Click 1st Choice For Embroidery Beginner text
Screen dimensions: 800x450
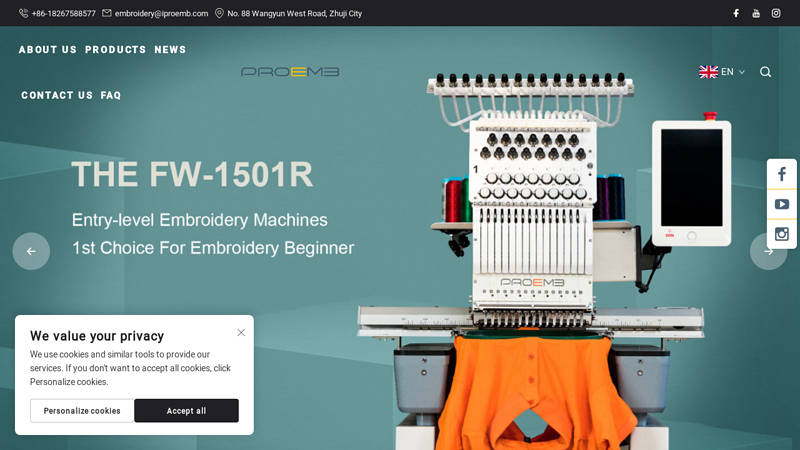213,248
